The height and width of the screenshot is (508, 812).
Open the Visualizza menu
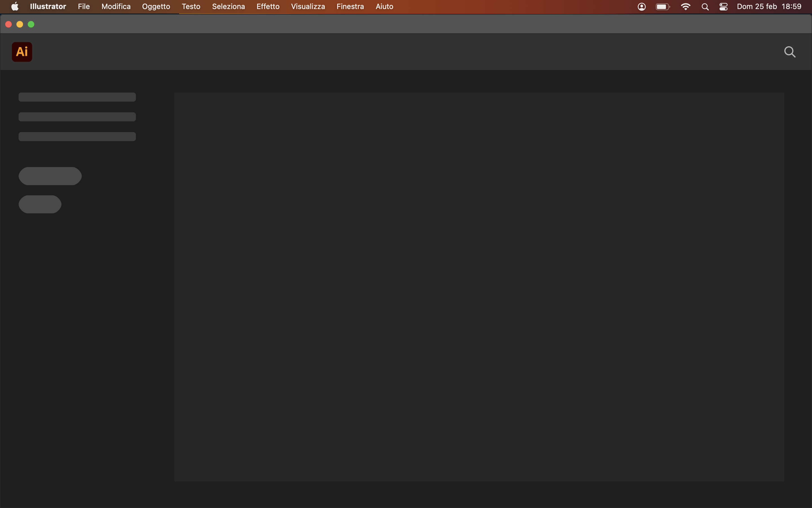coord(308,6)
